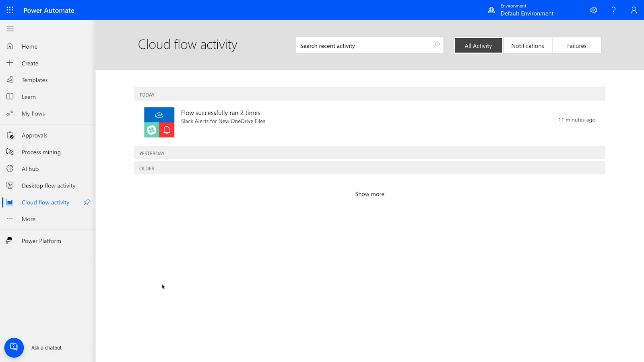Open Settings gear icon in header
Viewport: 644px width, 362px height.
coord(594,10)
